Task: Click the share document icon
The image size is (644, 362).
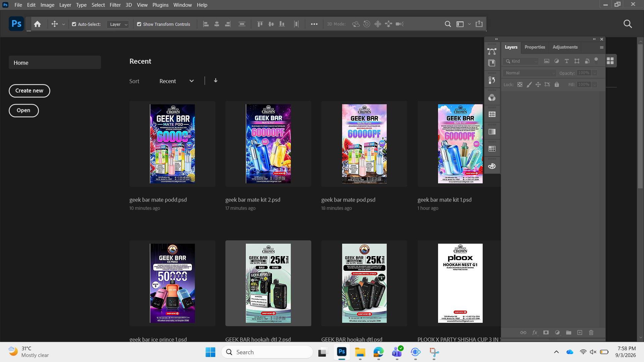Action: tap(479, 24)
